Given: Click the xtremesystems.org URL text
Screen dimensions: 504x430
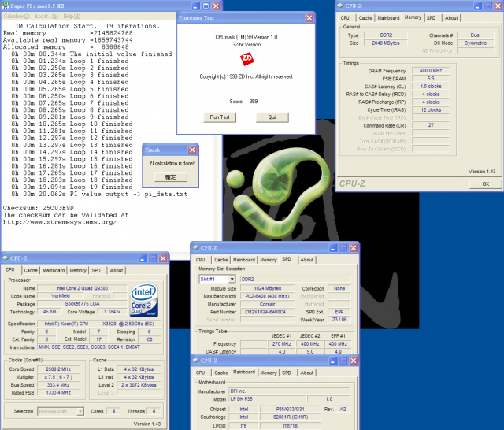Looking at the screenshot, I should tap(60, 222).
